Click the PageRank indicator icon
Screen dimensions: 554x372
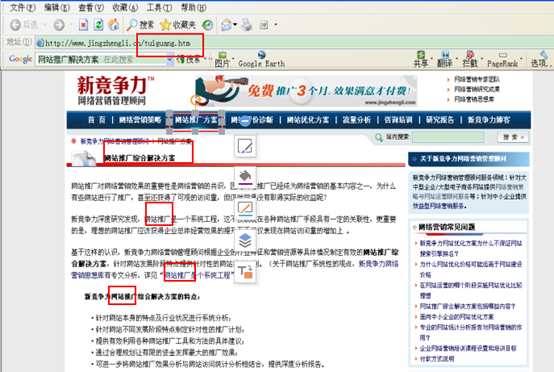[503, 55]
